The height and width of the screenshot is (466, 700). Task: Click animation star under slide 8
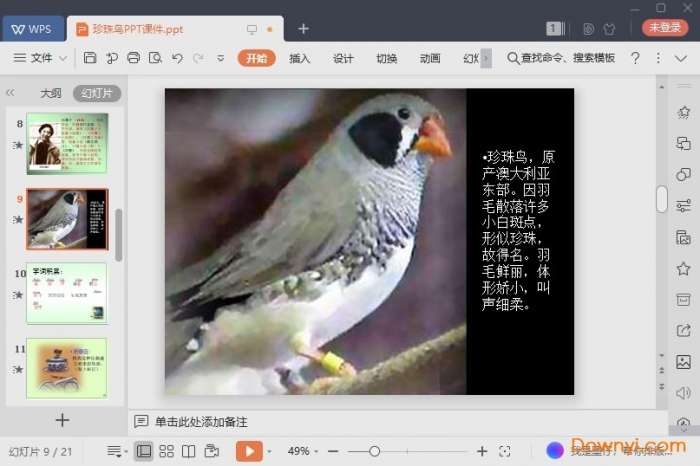18,145
